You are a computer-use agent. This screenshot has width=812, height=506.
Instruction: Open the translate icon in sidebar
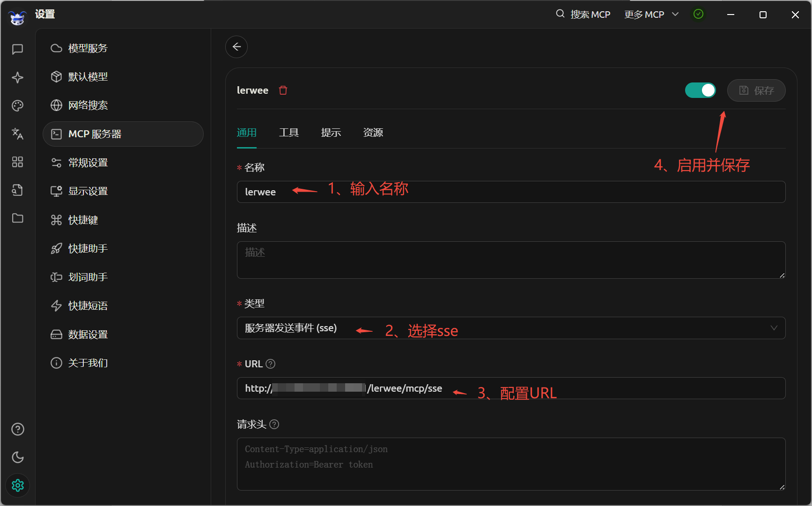(x=18, y=134)
